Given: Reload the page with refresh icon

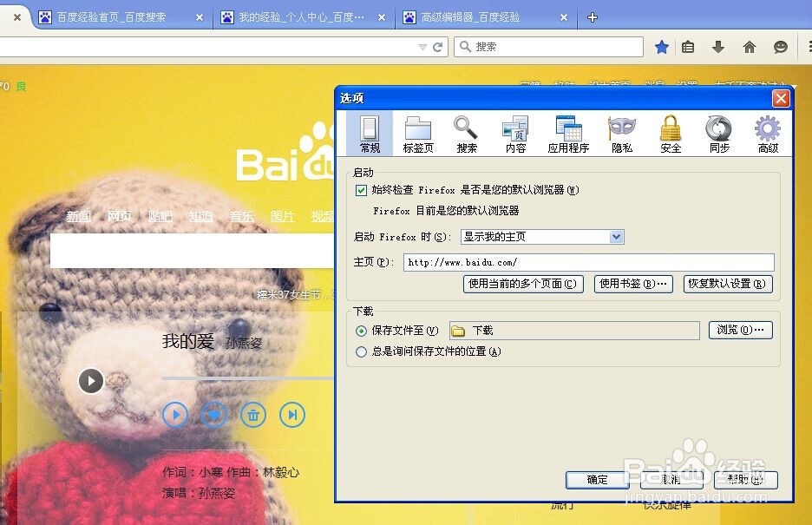Looking at the screenshot, I should click(x=437, y=47).
